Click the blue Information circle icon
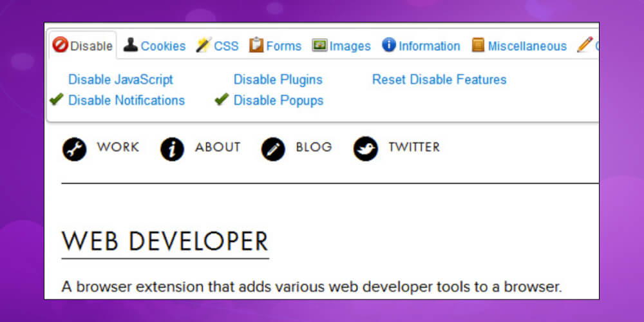This screenshot has height=322, width=644. [x=389, y=45]
